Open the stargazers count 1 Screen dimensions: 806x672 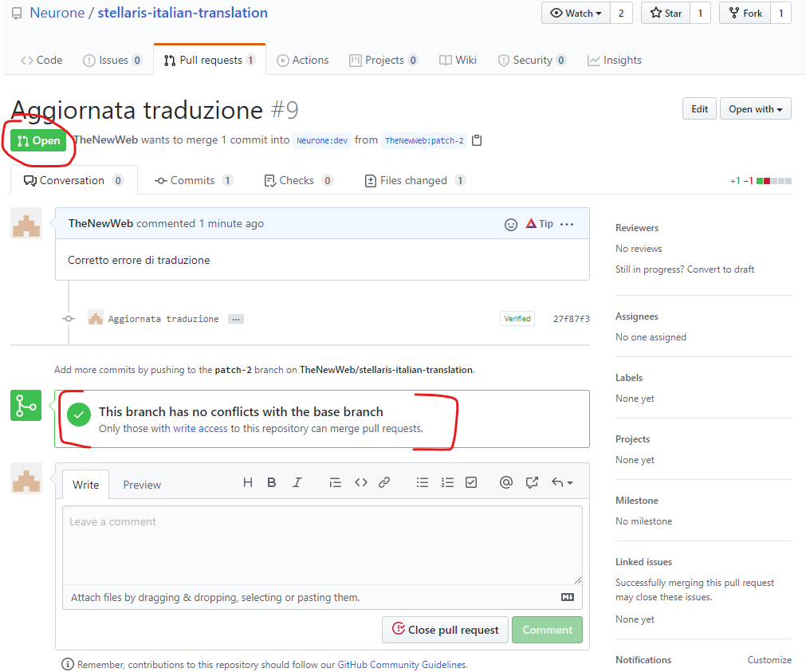click(700, 14)
